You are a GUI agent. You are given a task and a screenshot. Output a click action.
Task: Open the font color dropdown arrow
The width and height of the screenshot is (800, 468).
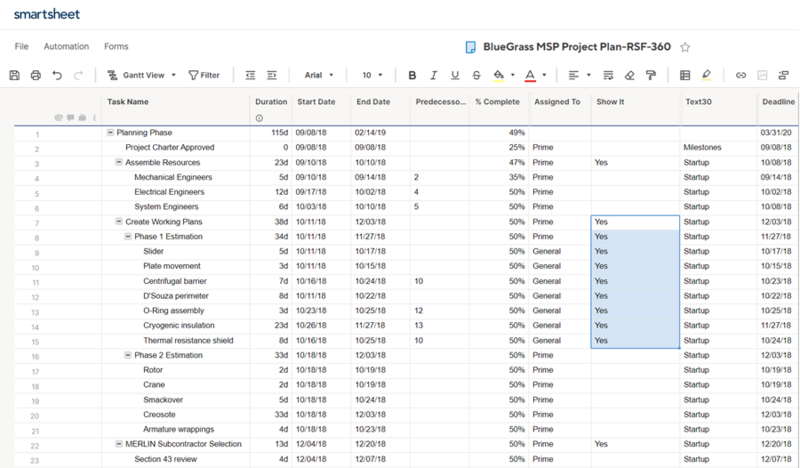544,75
